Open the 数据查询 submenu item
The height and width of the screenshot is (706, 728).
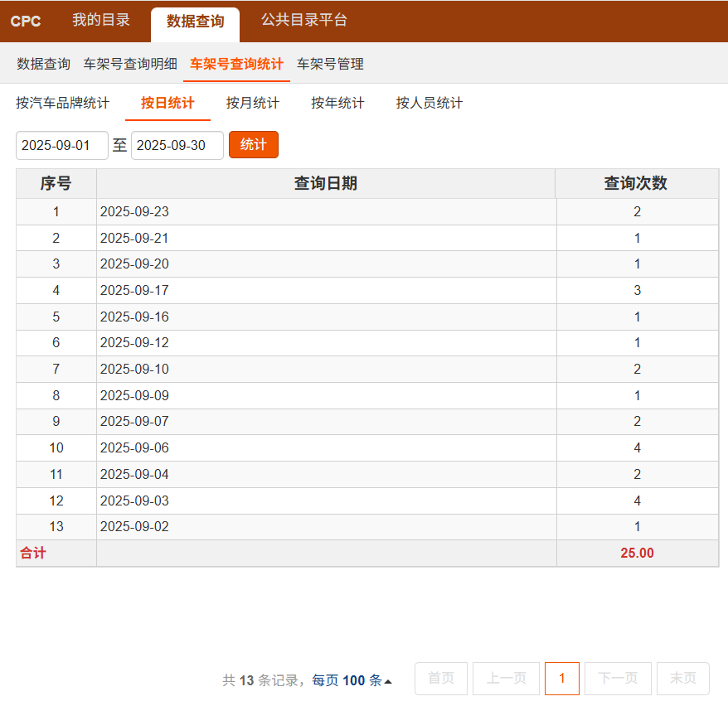click(x=44, y=64)
